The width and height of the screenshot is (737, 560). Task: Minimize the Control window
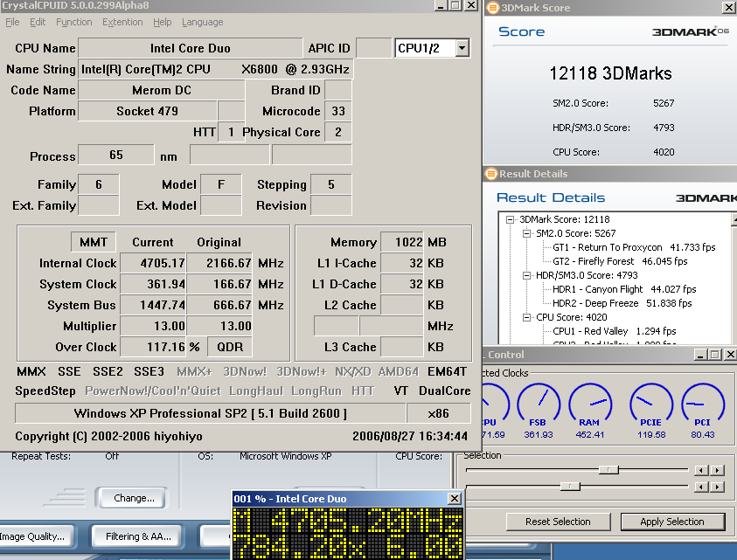click(700, 355)
